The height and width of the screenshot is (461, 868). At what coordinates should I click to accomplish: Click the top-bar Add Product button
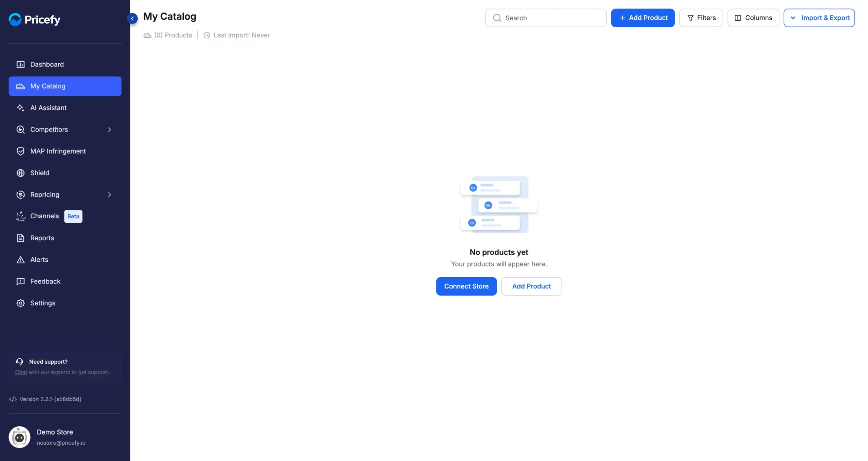[643, 18]
